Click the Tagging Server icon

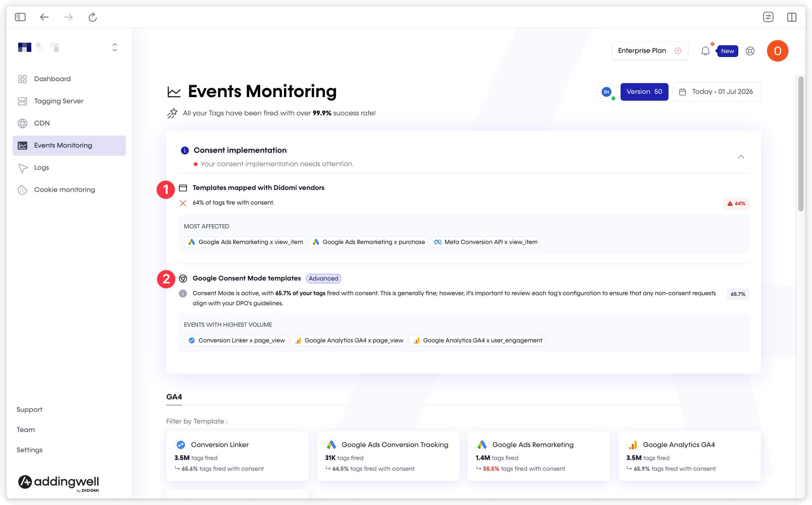coord(23,101)
